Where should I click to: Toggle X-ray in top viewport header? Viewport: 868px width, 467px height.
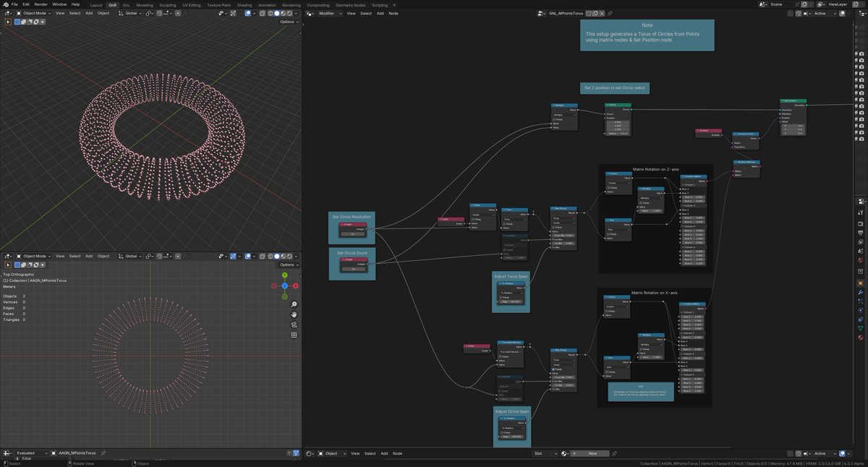[x=263, y=13]
